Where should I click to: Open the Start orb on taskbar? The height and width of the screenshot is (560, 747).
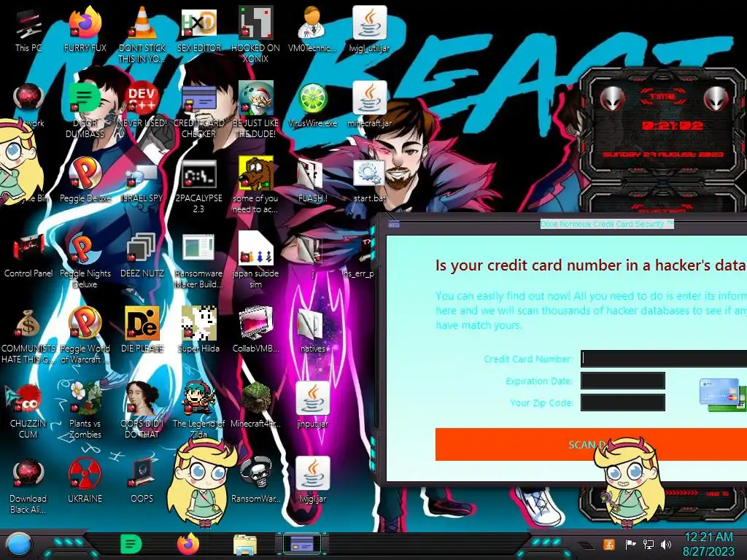point(20,545)
